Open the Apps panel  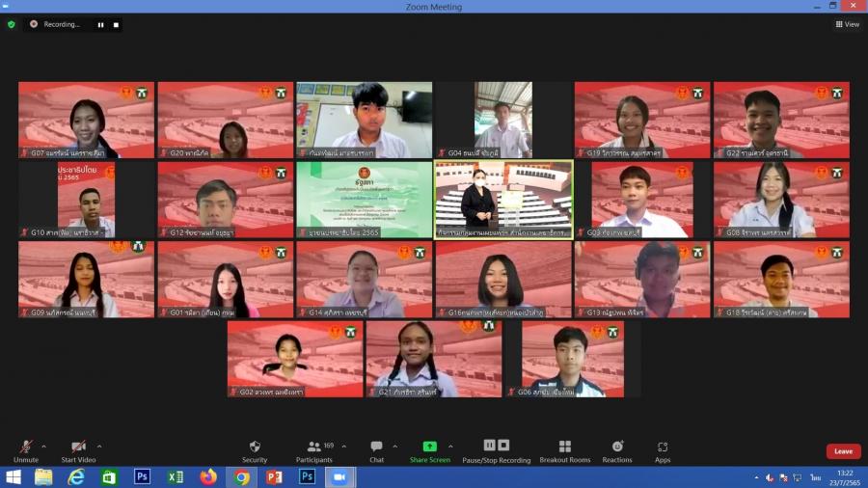[x=663, y=451]
